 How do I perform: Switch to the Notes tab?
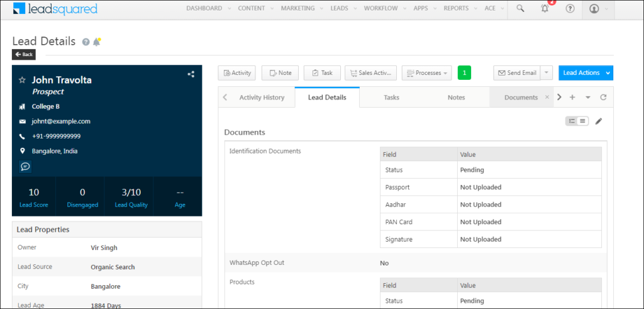pyautogui.click(x=457, y=98)
